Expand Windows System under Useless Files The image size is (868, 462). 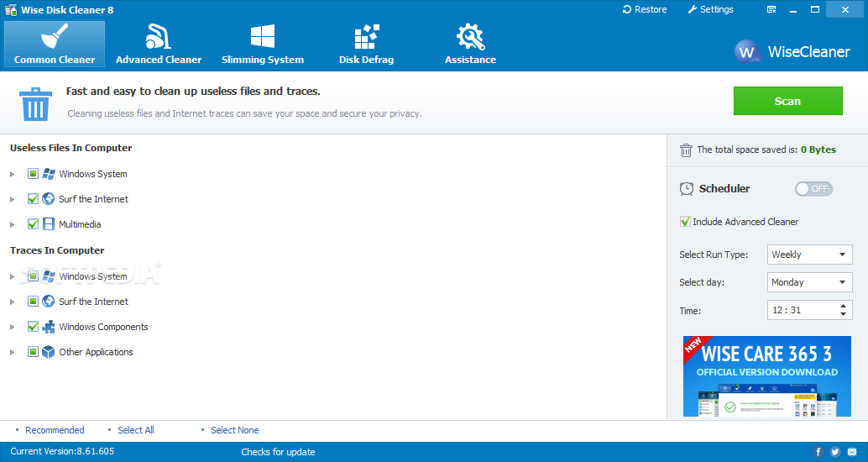tap(13, 174)
